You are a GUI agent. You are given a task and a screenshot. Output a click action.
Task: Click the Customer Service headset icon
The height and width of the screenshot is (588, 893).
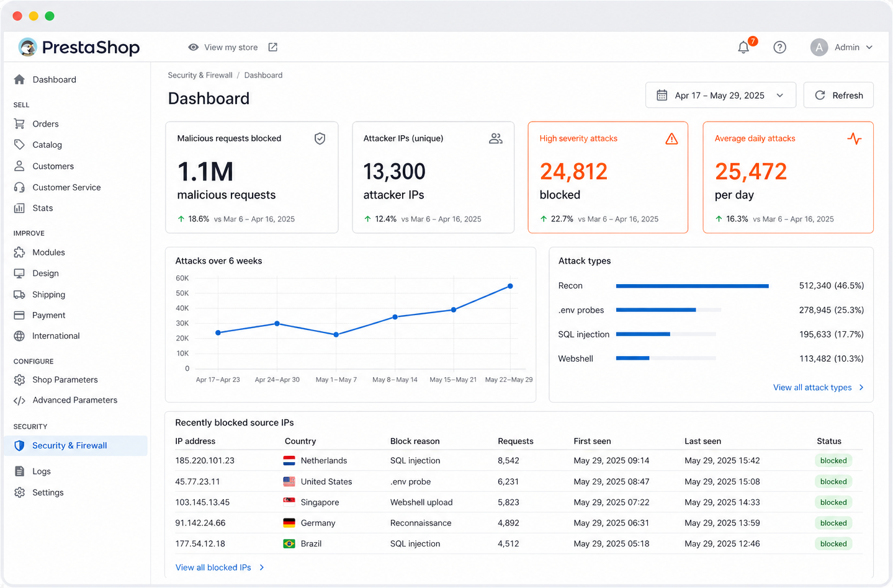(19, 187)
